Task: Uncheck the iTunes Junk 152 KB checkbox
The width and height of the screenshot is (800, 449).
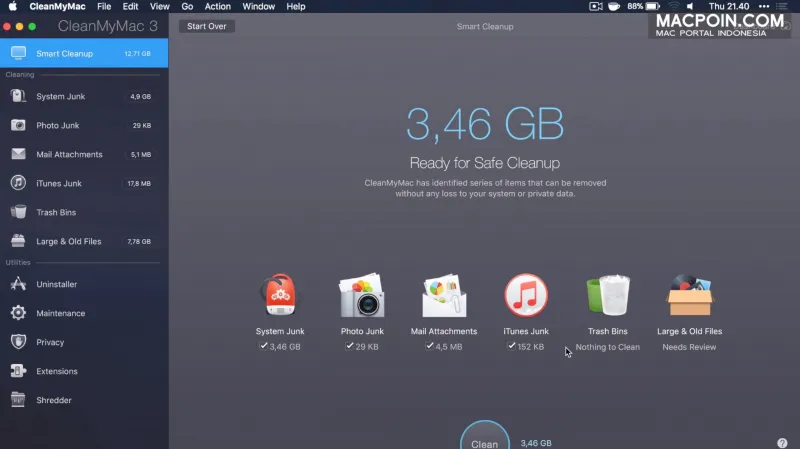Action: click(511, 346)
